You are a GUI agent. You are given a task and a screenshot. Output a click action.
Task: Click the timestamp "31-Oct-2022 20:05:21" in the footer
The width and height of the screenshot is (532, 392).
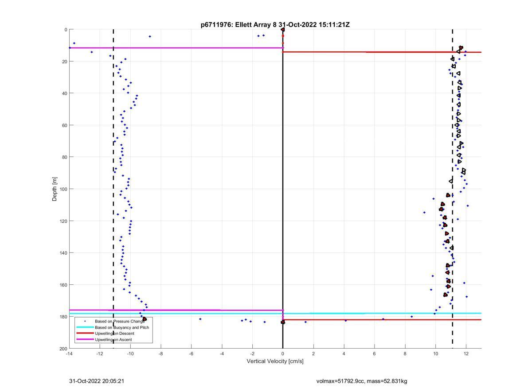[x=97, y=381]
